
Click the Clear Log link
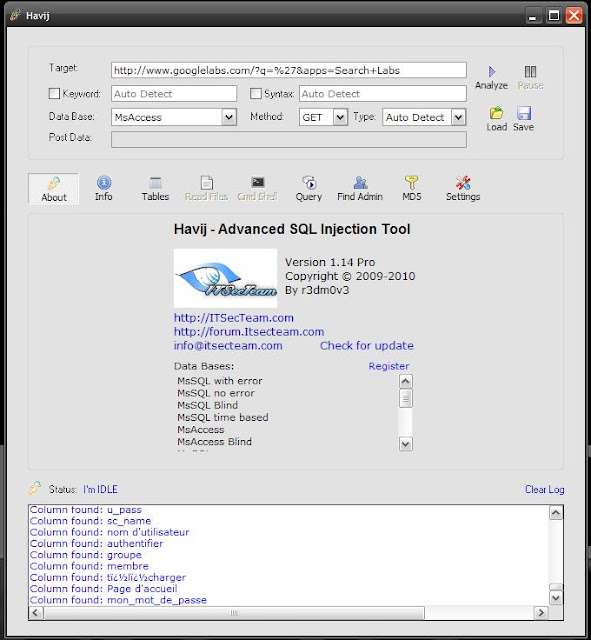tap(544, 489)
